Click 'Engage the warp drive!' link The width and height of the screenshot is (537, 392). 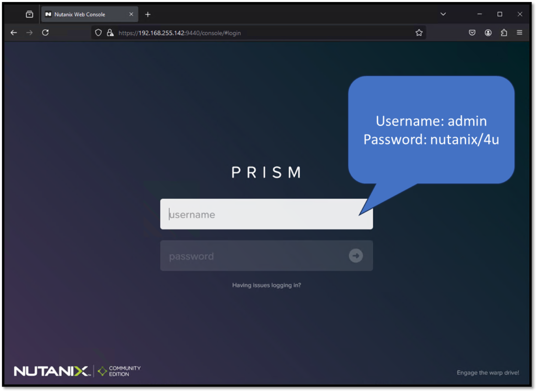[488, 373]
